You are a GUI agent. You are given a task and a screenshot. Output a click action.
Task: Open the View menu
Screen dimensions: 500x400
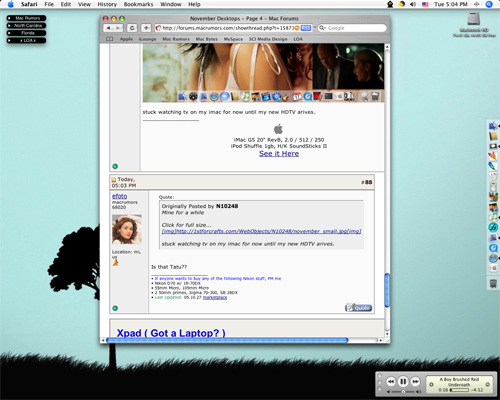click(84, 4)
